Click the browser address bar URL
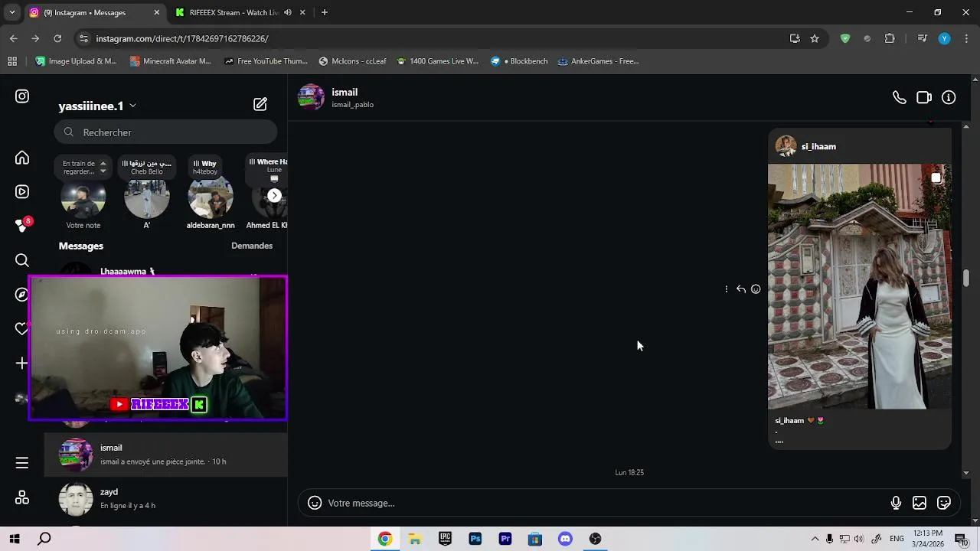The image size is (980, 551). 182,38
